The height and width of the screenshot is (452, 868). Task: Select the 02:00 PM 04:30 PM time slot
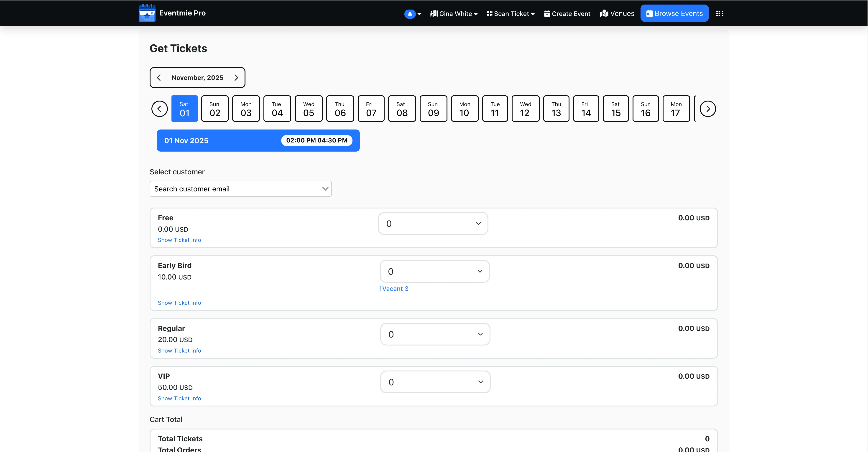pos(317,140)
